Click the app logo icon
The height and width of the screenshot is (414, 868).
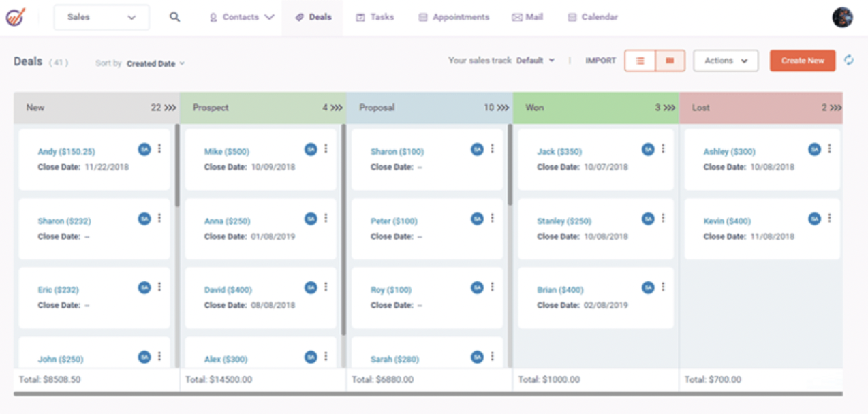(16, 17)
